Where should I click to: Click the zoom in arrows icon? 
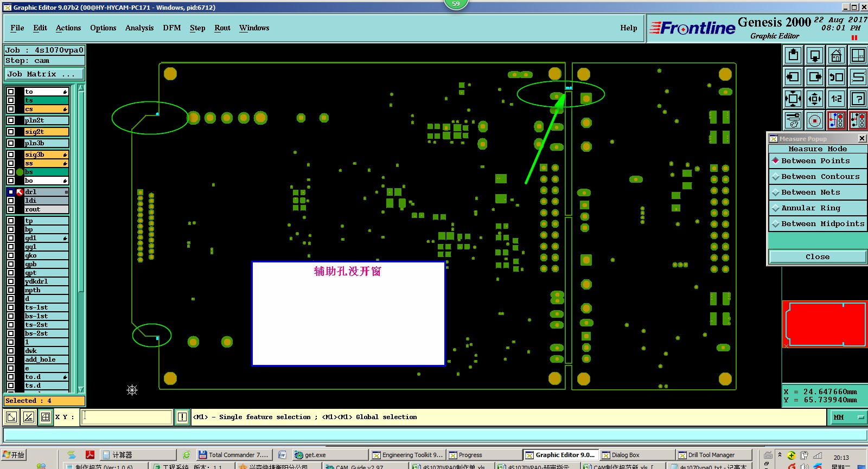(793, 99)
